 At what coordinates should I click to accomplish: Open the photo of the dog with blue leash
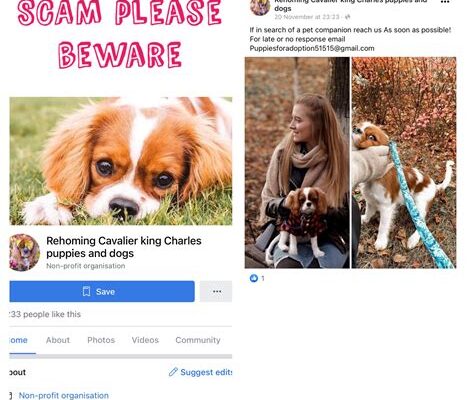coord(404,163)
